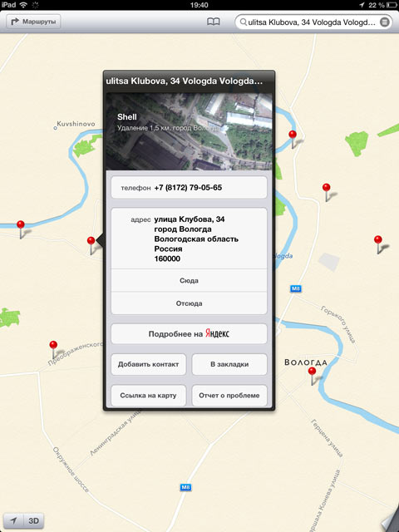The image size is (399, 532).
Task: Tap the Shell satellite image thumbnail
Action: (x=189, y=131)
